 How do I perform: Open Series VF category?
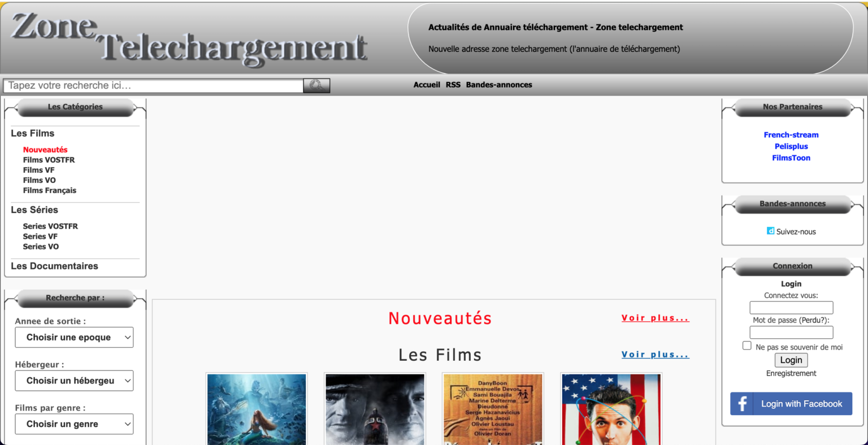coord(40,236)
